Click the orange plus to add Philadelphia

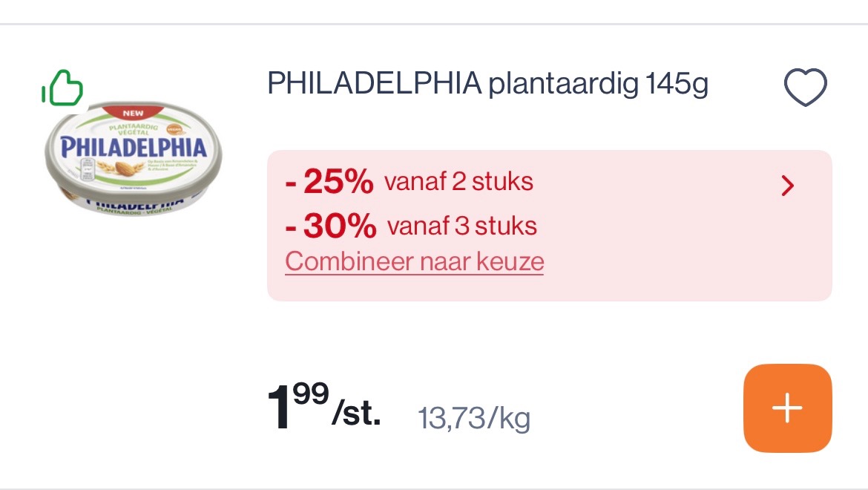[787, 408]
